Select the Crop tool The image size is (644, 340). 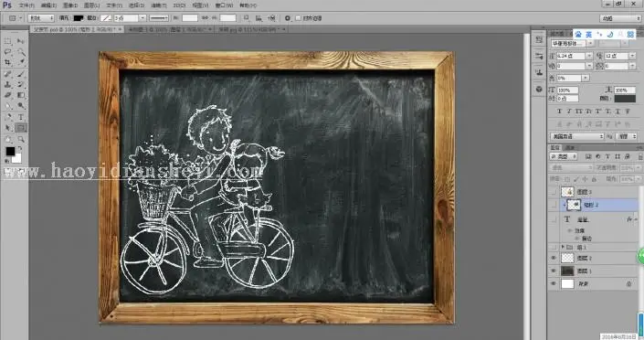[8, 62]
